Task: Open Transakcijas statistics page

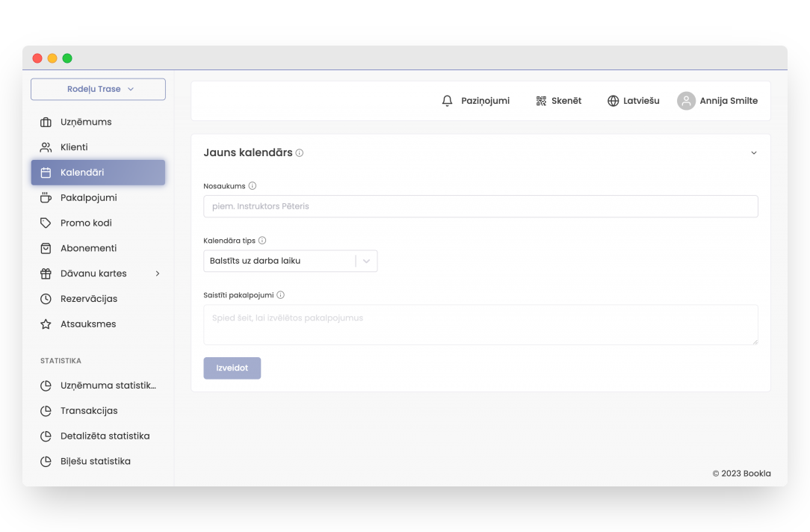Action: [89, 411]
